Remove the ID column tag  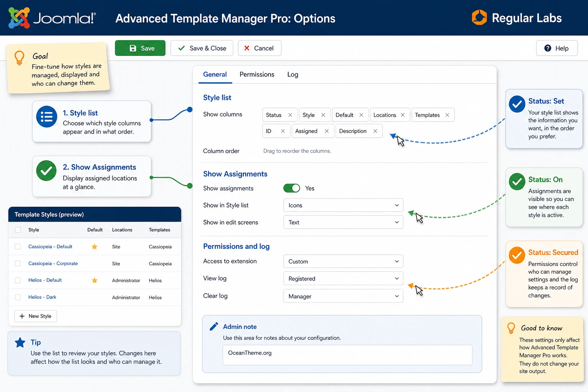click(x=283, y=131)
